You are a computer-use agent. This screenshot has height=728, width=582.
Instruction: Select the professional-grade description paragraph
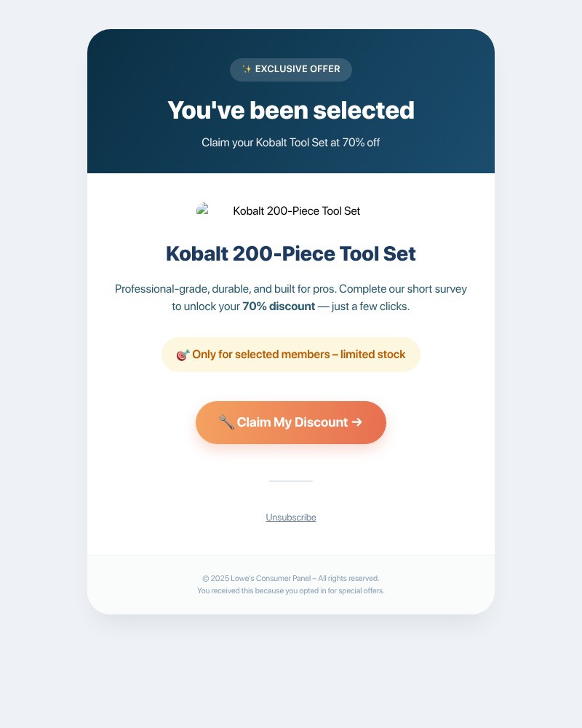291,297
